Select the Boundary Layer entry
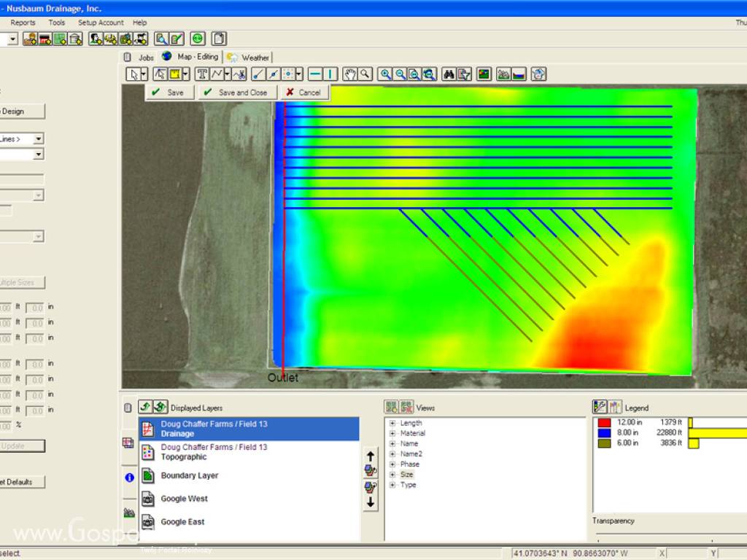The height and width of the screenshot is (560, 747). pos(249,475)
